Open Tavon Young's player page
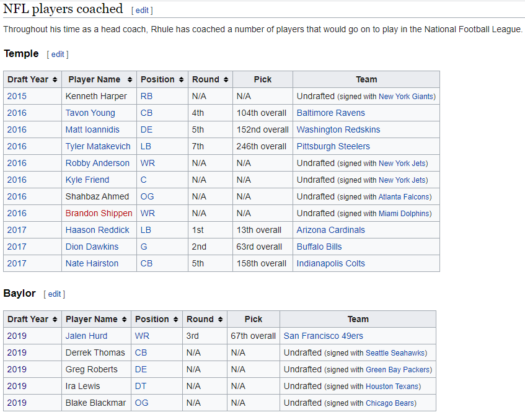 point(90,113)
